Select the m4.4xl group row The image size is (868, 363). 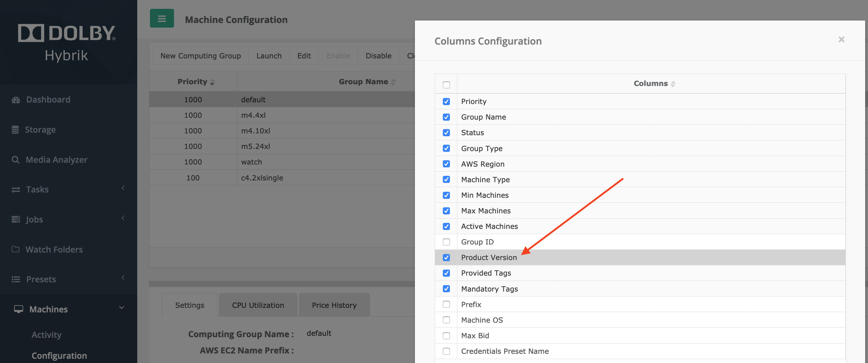pos(282,115)
